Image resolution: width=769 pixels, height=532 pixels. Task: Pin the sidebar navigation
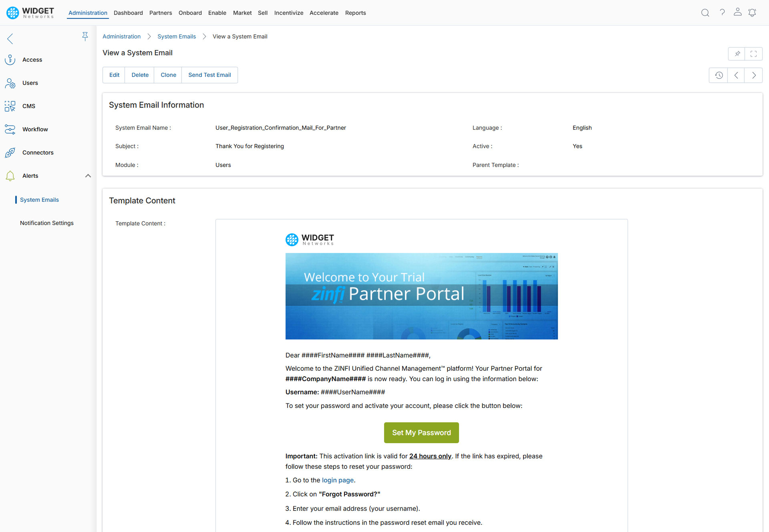(x=85, y=36)
